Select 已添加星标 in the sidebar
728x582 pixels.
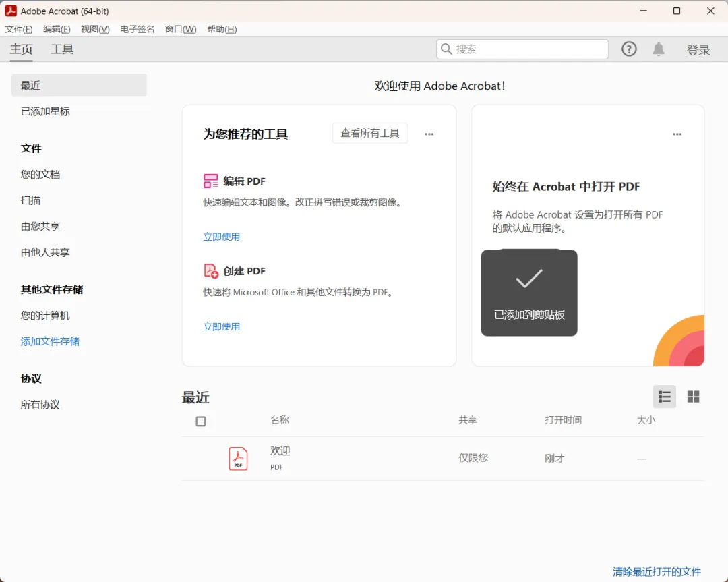tap(45, 111)
